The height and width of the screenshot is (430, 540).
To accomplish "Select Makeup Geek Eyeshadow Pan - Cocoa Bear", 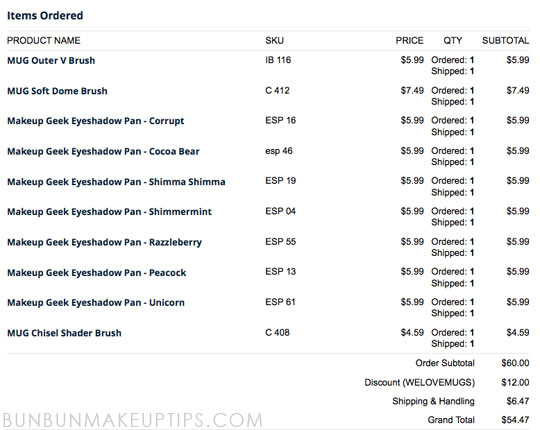I will coord(103,151).
